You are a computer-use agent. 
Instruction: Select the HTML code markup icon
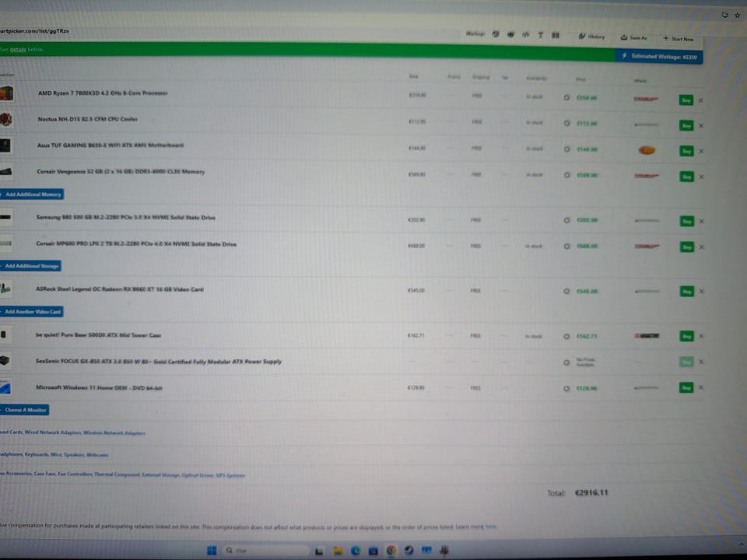[x=525, y=35]
